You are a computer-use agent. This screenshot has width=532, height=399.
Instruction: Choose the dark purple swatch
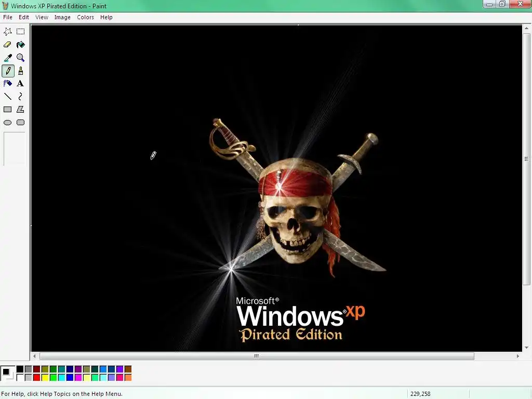pos(78,369)
